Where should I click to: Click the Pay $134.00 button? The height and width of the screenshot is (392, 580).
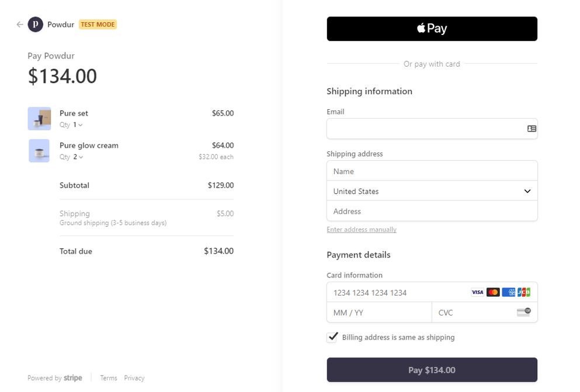click(x=432, y=370)
